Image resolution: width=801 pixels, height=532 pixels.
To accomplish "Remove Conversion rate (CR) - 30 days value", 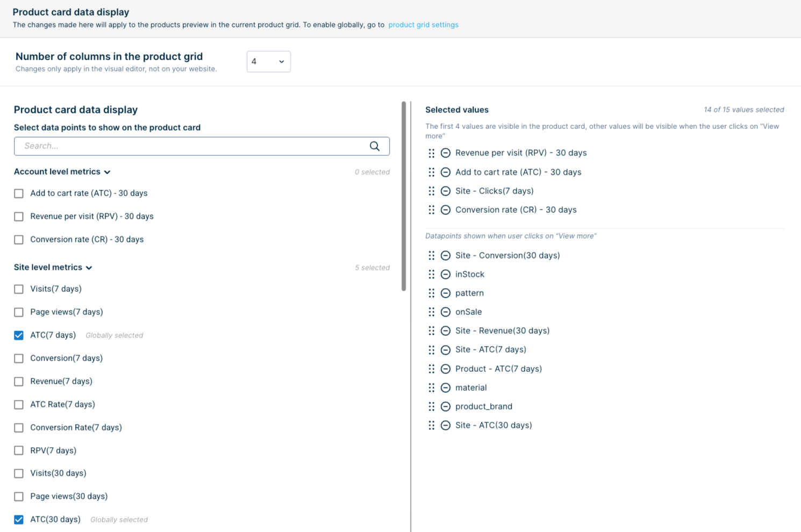I will click(x=446, y=210).
